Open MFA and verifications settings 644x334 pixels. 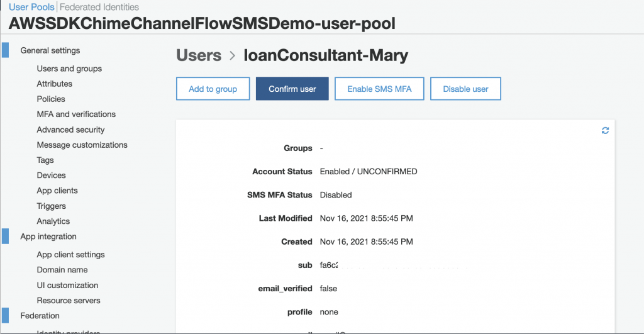[x=76, y=114]
